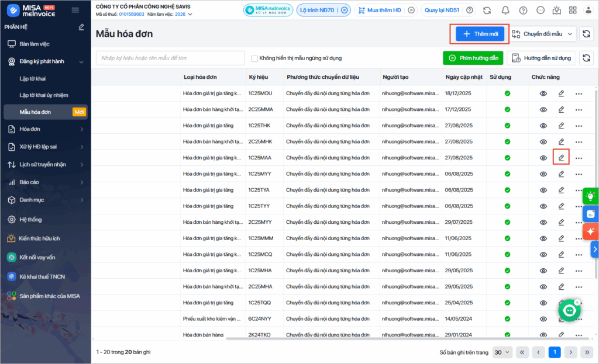The image size is (599, 364).
Task: Toggle Không hiển thị mẫu ngừng sử dụng checkbox
Action: click(x=254, y=58)
